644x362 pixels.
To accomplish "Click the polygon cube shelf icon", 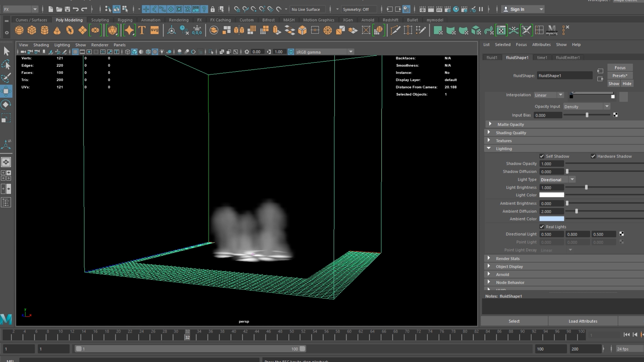I will 32,30.
